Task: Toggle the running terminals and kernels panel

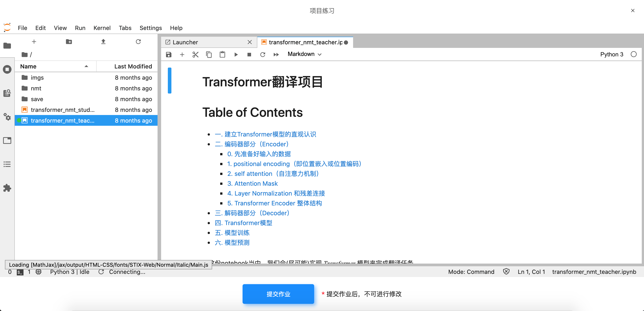Action: [7, 69]
